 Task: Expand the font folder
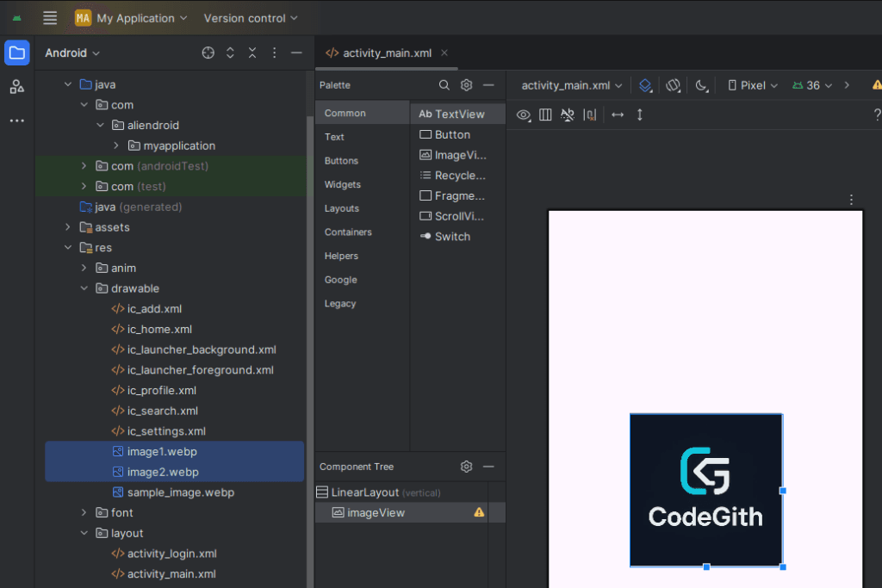(x=84, y=513)
